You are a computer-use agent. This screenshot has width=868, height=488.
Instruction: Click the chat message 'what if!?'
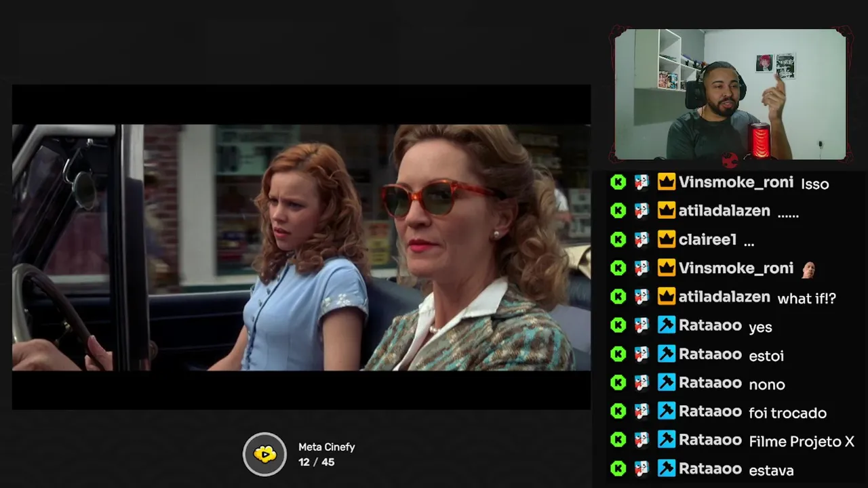(806, 298)
